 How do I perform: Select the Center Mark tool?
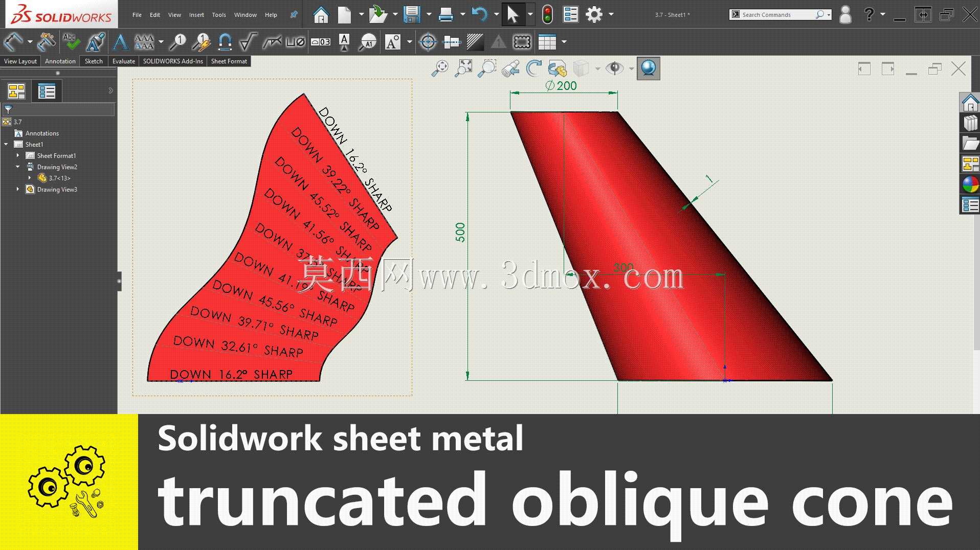point(428,42)
